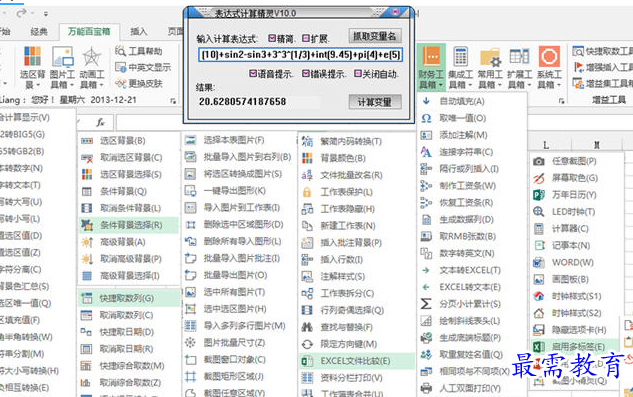Select menu item 条件背景选择(R)
Viewport: 633px width, 397px height.
pos(129,225)
